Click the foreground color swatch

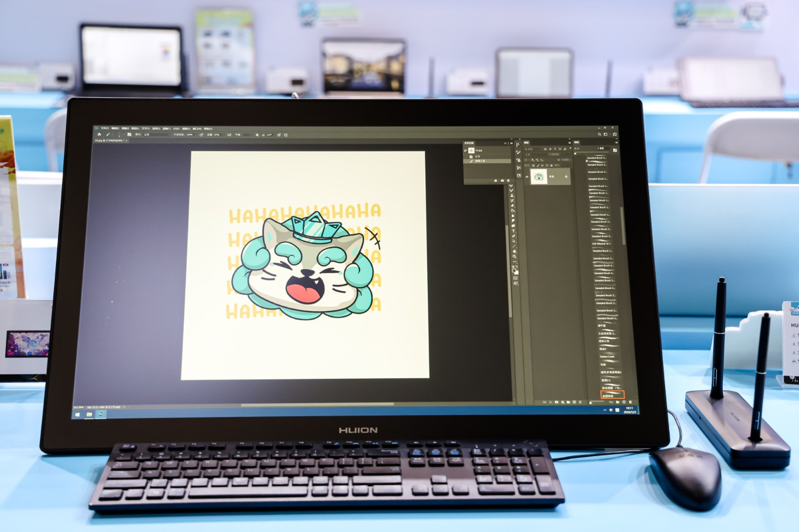(515, 270)
